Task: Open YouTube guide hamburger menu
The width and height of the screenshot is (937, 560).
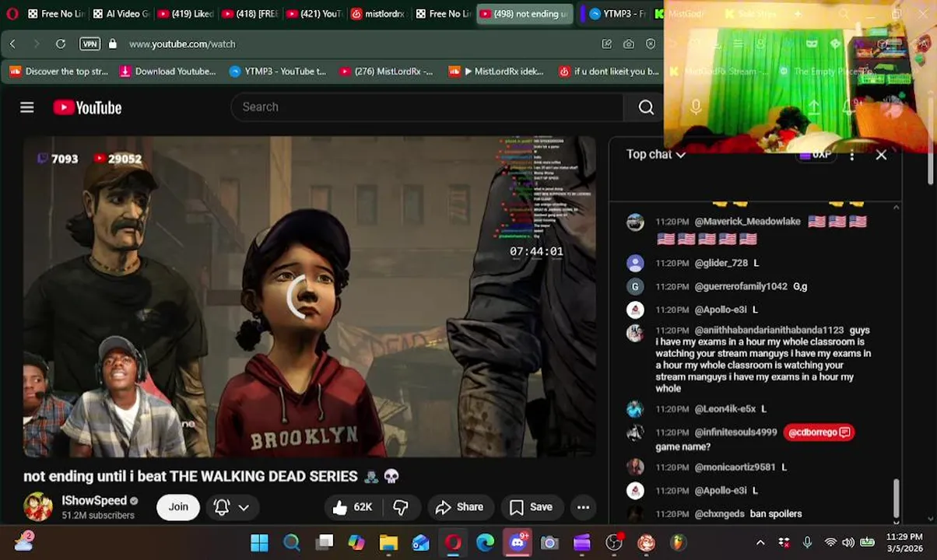Action: click(27, 107)
